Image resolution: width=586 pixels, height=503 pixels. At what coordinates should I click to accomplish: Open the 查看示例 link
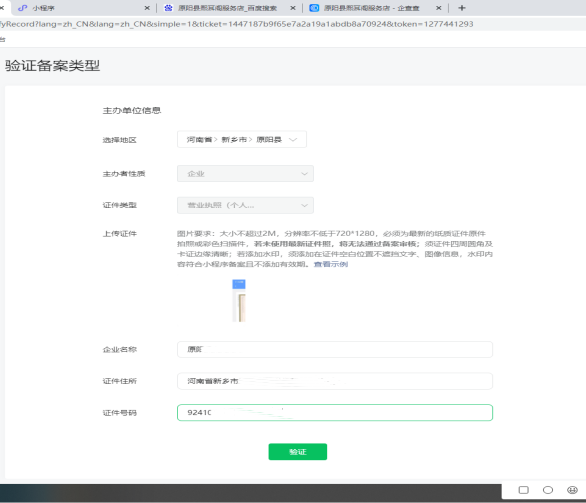[331, 264]
